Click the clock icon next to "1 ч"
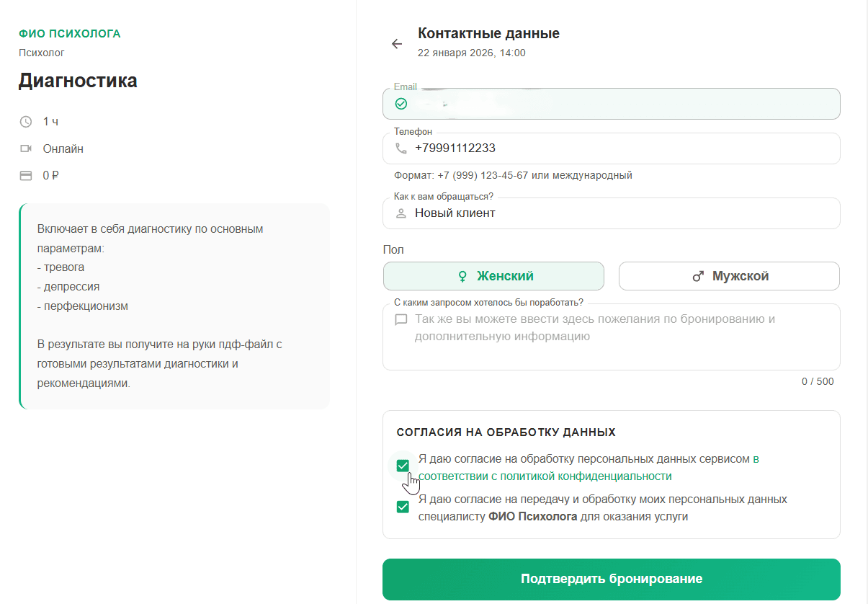Image resolution: width=868 pixels, height=604 pixels. point(26,122)
